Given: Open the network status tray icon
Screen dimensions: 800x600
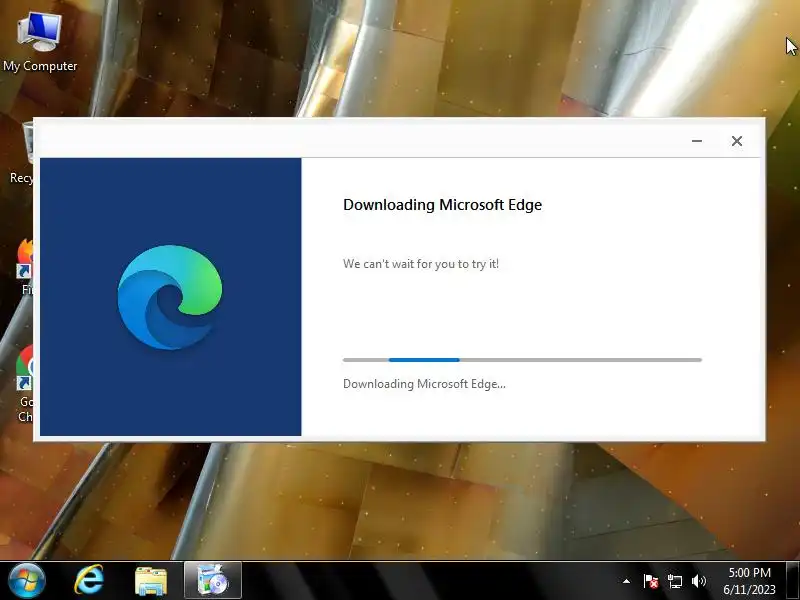Looking at the screenshot, I should [x=674, y=581].
